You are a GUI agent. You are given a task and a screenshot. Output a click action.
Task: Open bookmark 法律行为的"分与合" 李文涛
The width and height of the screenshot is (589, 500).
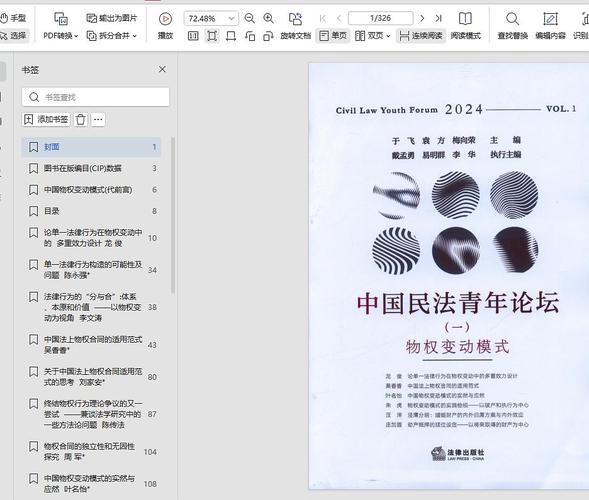click(91, 307)
